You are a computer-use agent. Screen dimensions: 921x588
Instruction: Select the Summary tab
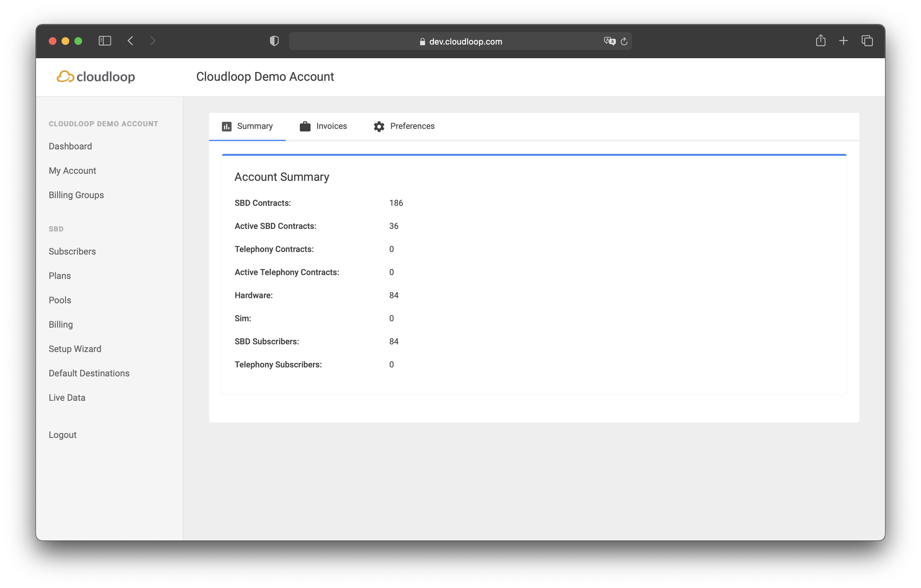[247, 126]
